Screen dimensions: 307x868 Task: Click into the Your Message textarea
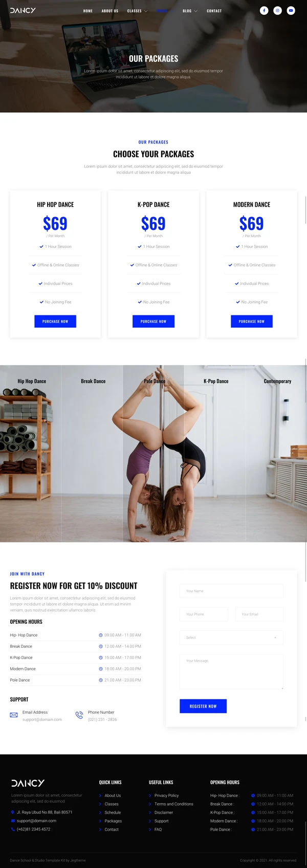(x=231, y=671)
